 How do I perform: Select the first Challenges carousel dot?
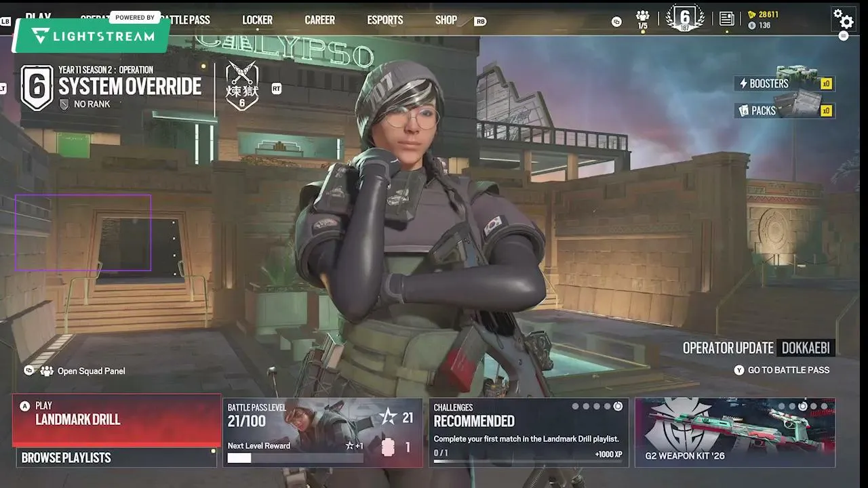[x=575, y=407]
